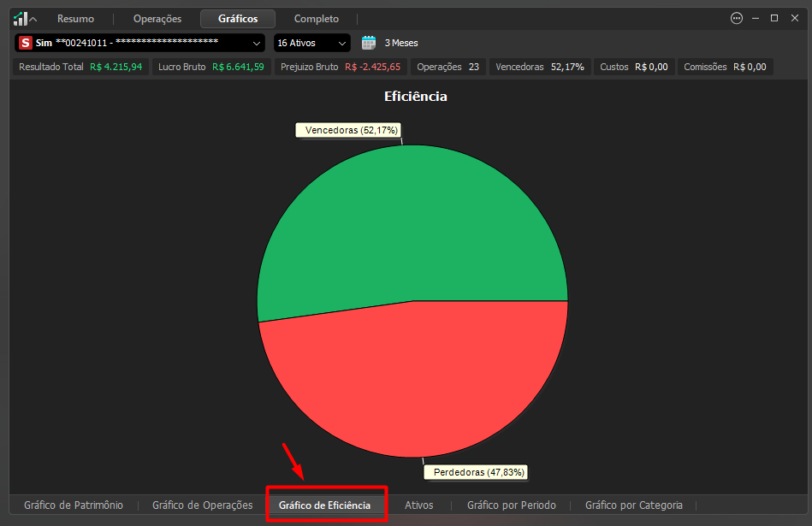Open the more-options ellipsis circle icon

coord(737,19)
